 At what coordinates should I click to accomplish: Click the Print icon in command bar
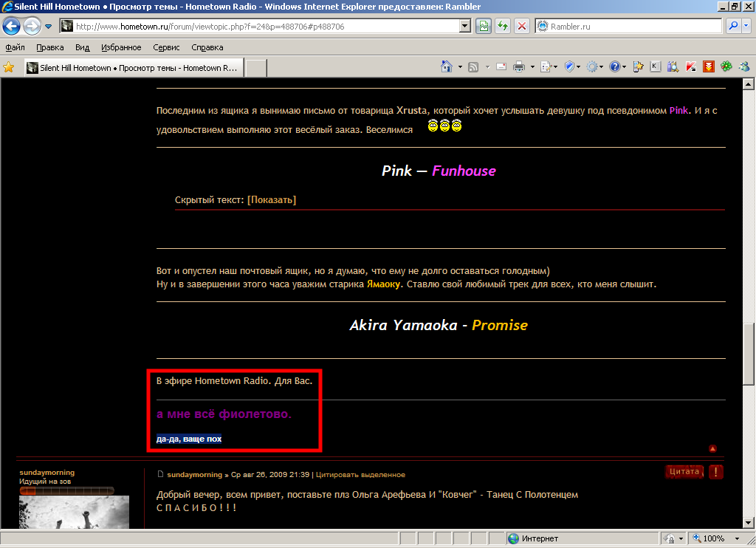tap(519, 66)
